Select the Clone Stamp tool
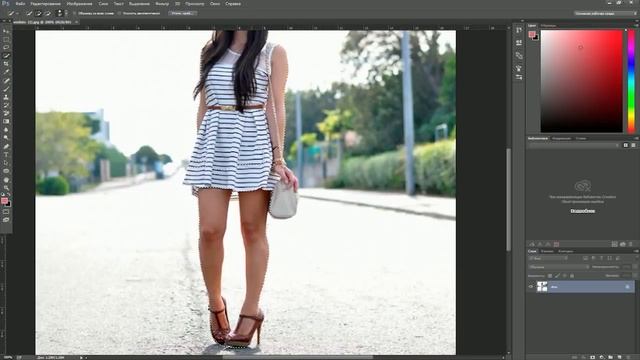 pos(6,97)
